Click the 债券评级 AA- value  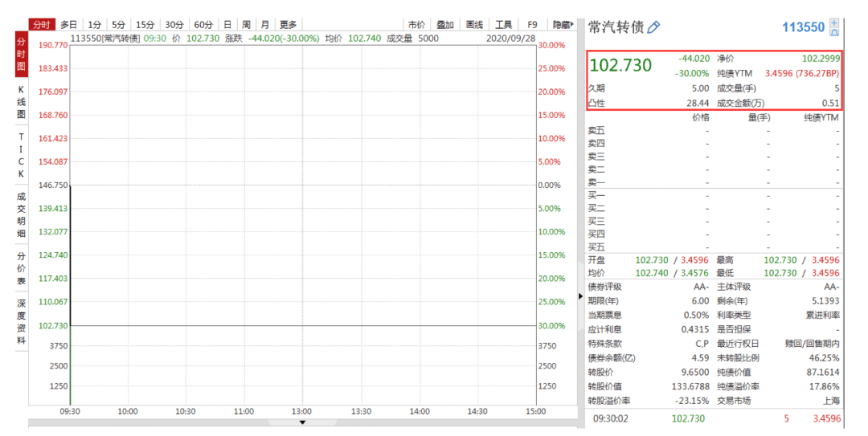point(702,287)
